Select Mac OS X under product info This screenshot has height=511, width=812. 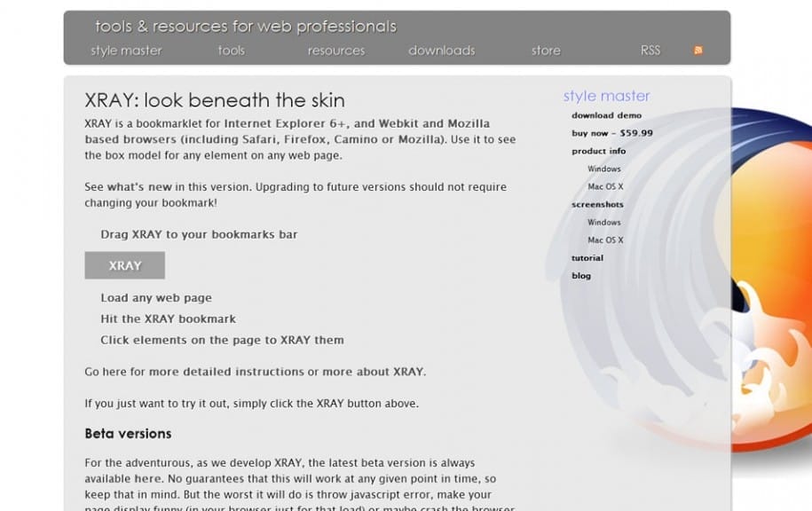(604, 186)
